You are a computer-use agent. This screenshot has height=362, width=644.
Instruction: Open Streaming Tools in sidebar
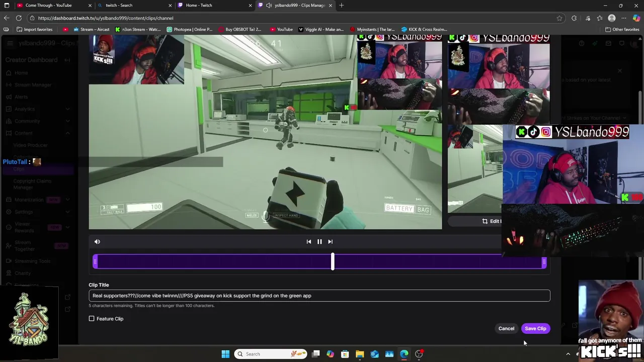point(32,261)
